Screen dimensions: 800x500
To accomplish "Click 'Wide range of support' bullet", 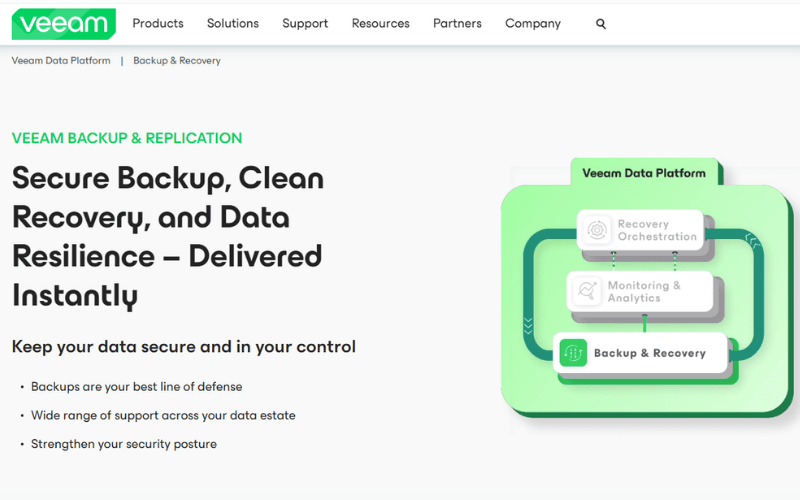I will point(163,415).
